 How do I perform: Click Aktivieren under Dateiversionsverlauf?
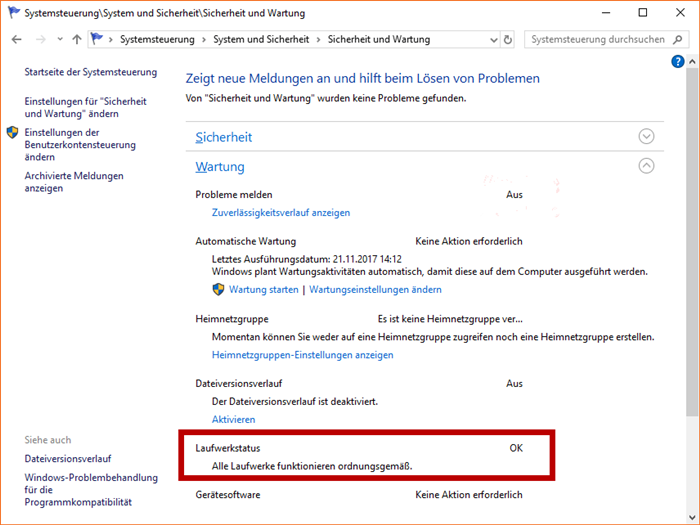click(233, 419)
